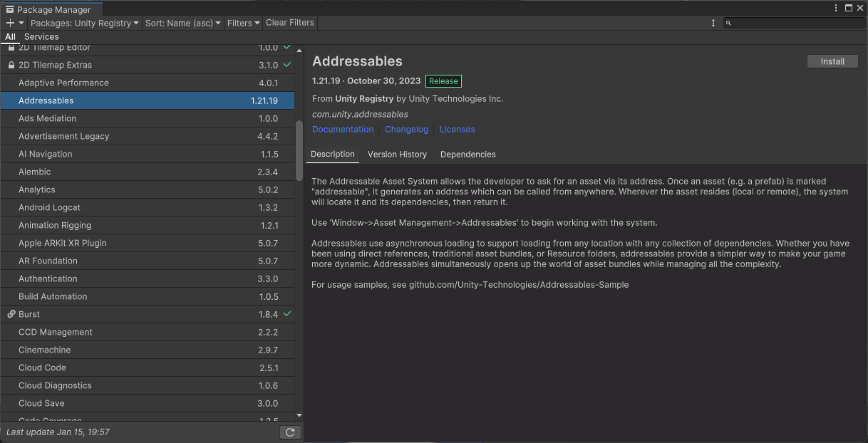Click the link icon beside Burst

click(x=11, y=314)
